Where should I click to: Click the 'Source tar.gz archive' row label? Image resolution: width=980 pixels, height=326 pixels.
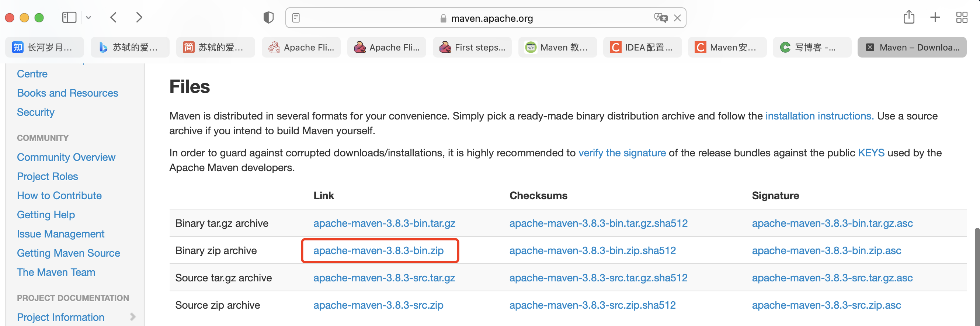(x=224, y=278)
